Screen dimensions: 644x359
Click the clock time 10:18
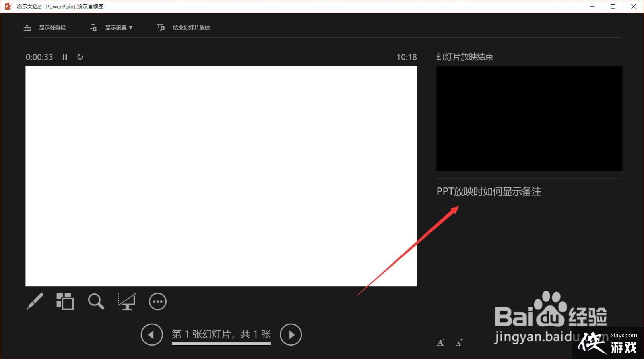[407, 57]
